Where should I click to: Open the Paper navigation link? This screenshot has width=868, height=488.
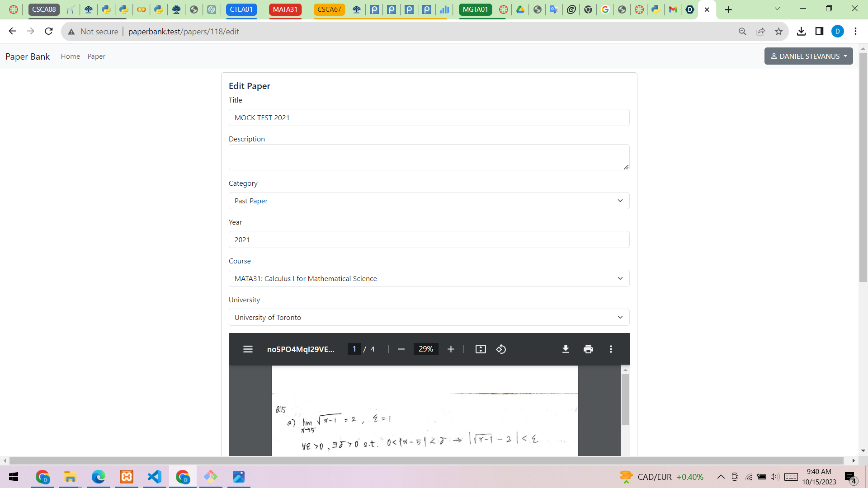point(96,56)
